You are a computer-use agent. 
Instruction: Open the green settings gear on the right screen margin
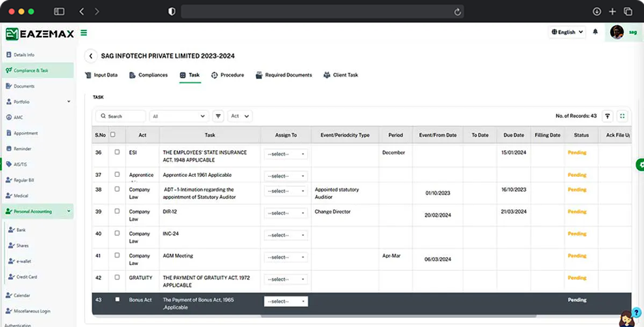pyautogui.click(x=640, y=165)
